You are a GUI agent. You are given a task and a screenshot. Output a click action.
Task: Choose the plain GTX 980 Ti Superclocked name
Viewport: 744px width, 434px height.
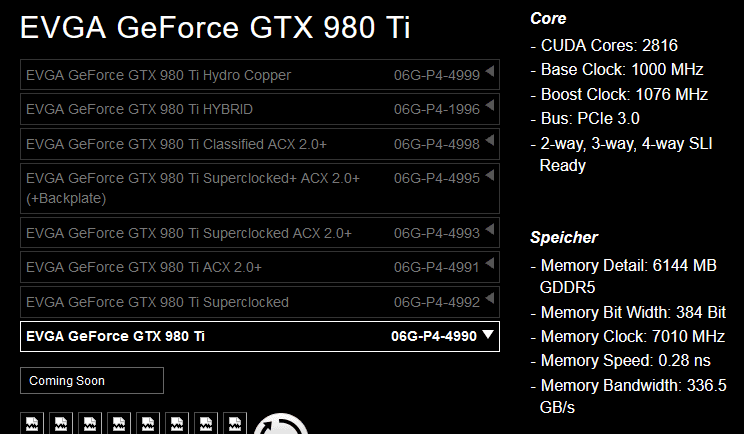[x=157, y=302]
